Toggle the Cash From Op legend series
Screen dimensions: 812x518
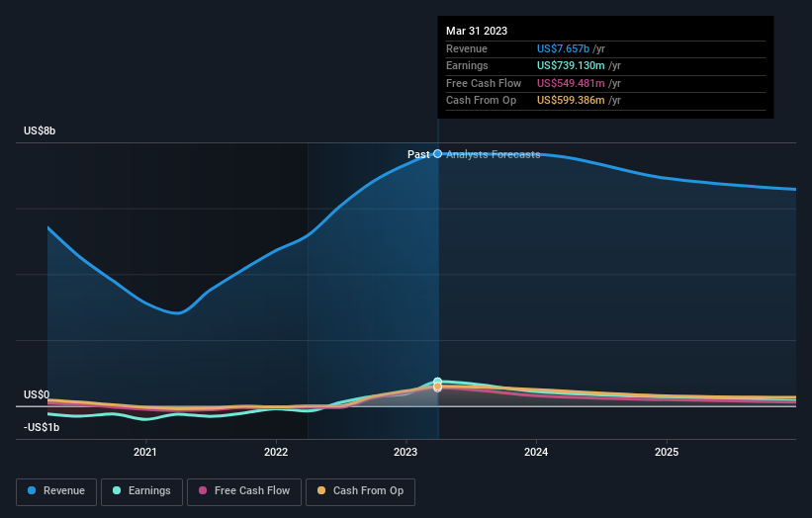[360, 491]
